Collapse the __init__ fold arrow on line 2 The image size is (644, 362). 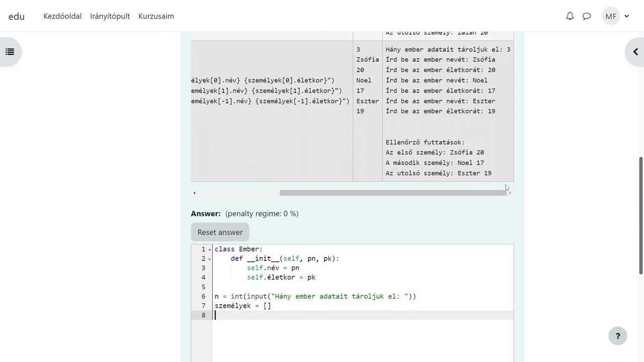point(210,259)
